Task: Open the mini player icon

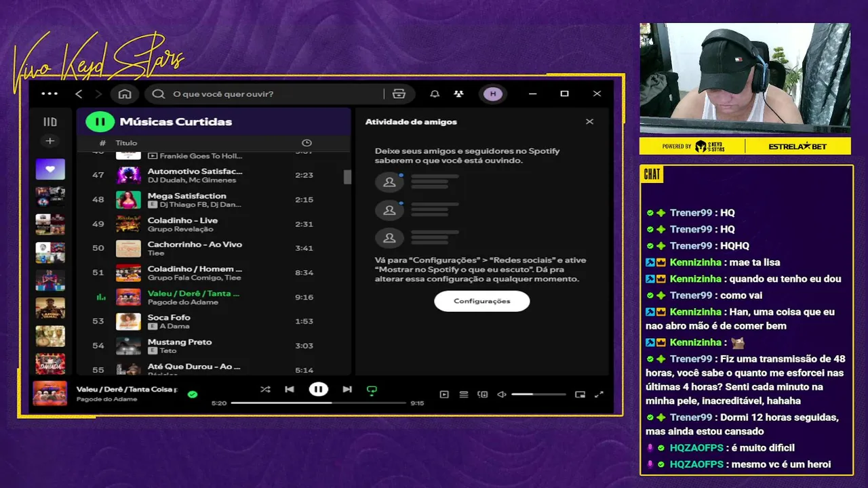Action: [580, 394]
